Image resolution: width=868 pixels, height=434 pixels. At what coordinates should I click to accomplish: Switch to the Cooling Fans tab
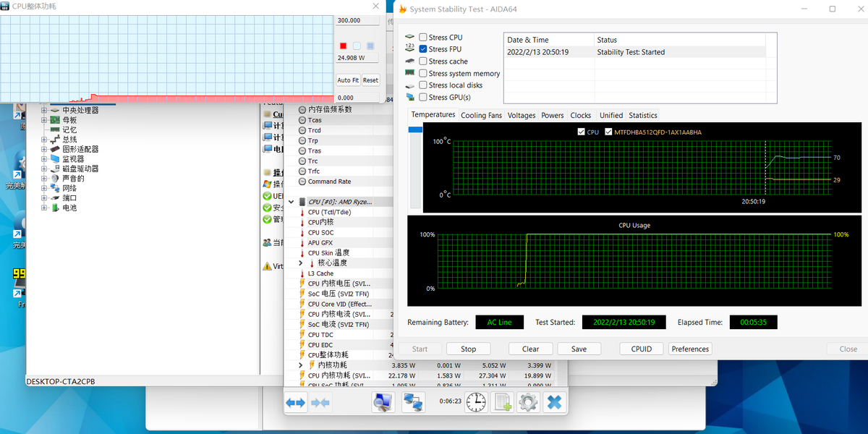pos(481,115)
